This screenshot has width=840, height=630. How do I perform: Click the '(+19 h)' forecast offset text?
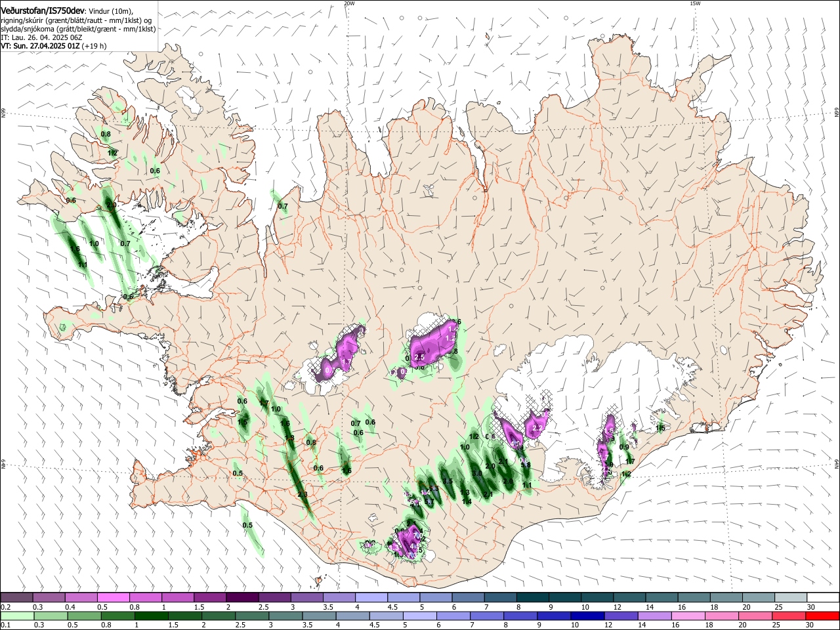click(93, 46)
